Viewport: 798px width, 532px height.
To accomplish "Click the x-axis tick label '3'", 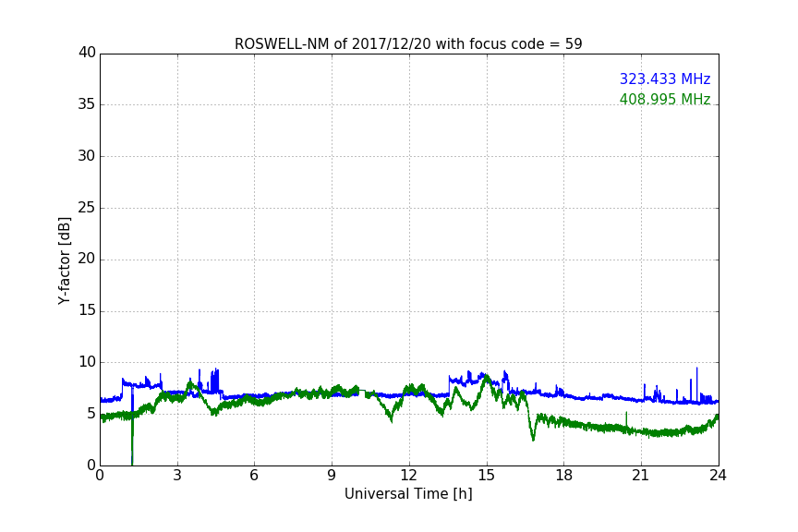I will 177,476.
